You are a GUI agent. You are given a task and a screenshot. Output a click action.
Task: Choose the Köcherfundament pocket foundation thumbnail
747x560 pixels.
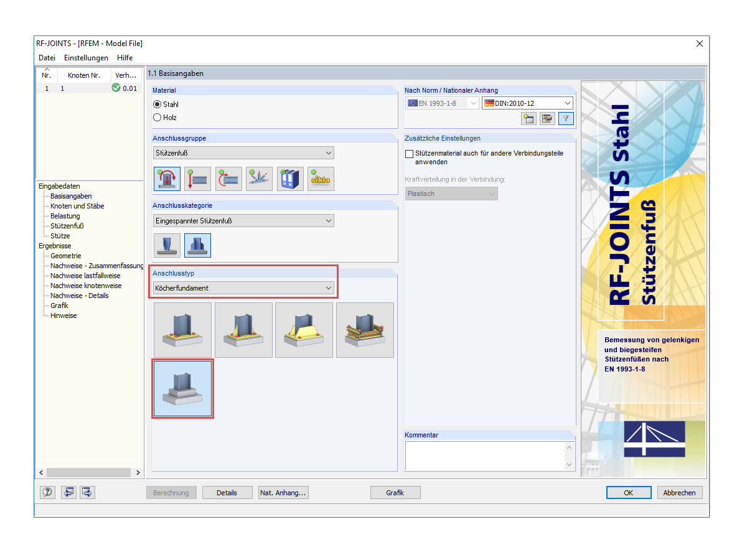[183, 388]
